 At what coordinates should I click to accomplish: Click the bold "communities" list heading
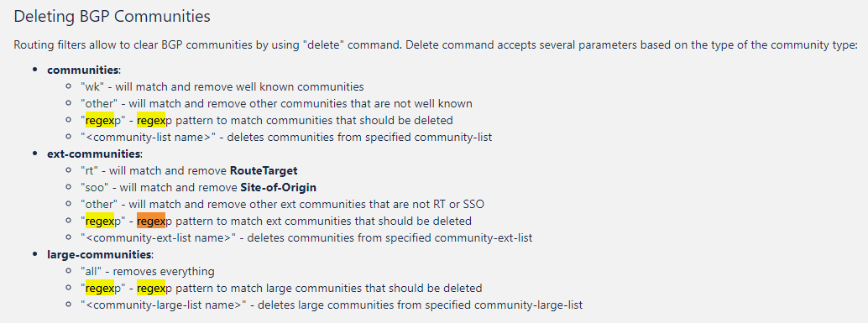[83, 70]
